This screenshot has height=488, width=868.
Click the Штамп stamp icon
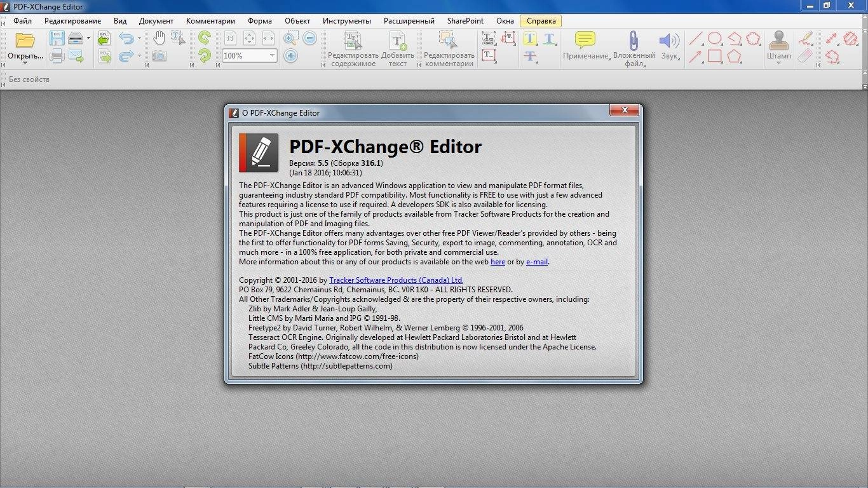pos(779,40)
